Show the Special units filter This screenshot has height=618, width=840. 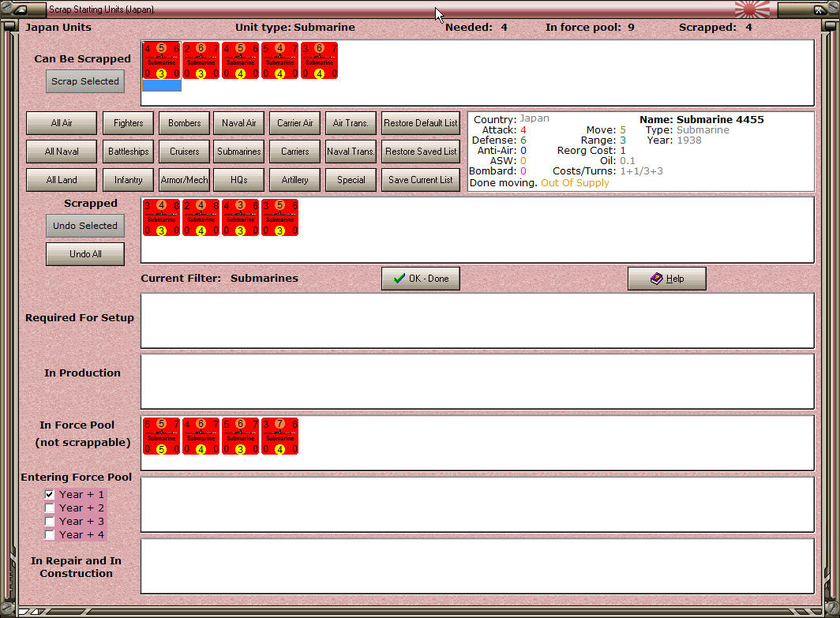pyautogui.click(x=351, y=180)
